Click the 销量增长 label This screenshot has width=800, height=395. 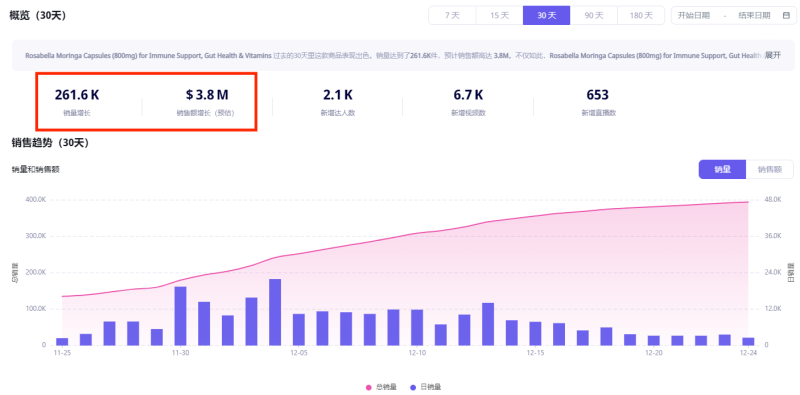77,113
